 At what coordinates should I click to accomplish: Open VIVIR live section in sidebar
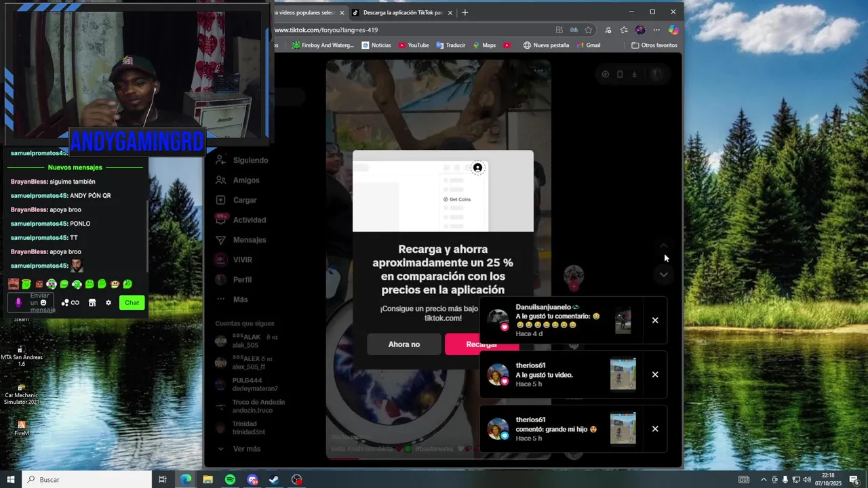click(x=234, y=260)
